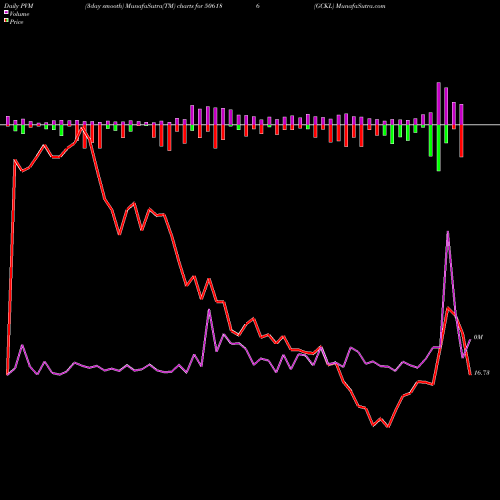Click the last red bar below the baseline
500x500 pixels.
click(461, 141)
